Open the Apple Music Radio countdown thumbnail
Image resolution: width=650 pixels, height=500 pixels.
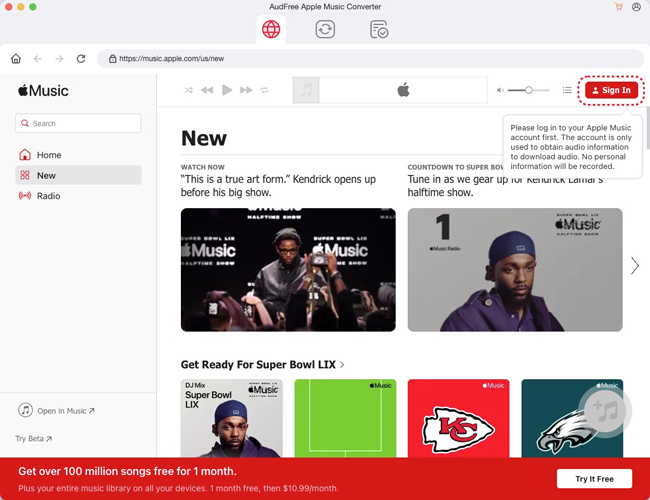pos(515,269)
